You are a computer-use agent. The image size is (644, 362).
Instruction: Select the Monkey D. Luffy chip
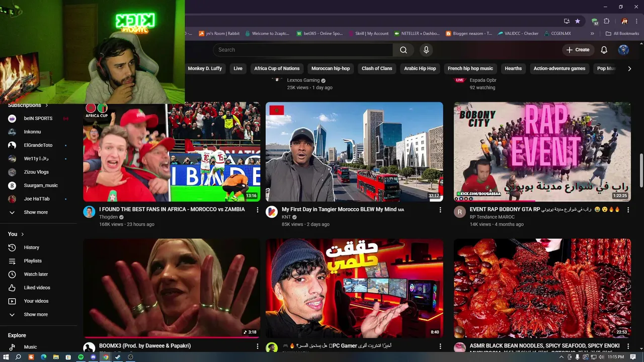point(205,68)
